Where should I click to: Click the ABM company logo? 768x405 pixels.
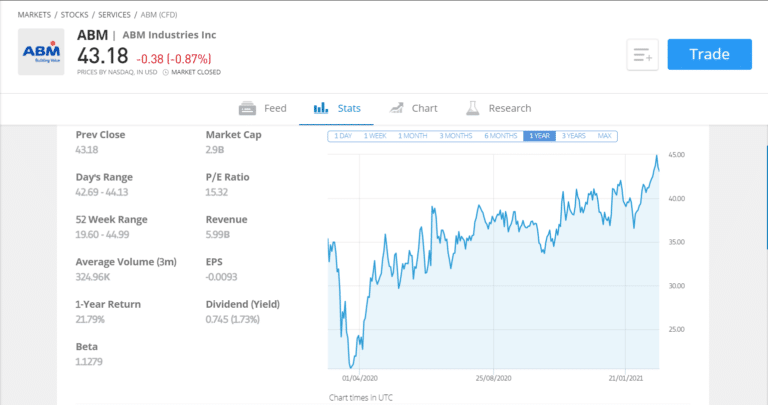pos(41,52)
